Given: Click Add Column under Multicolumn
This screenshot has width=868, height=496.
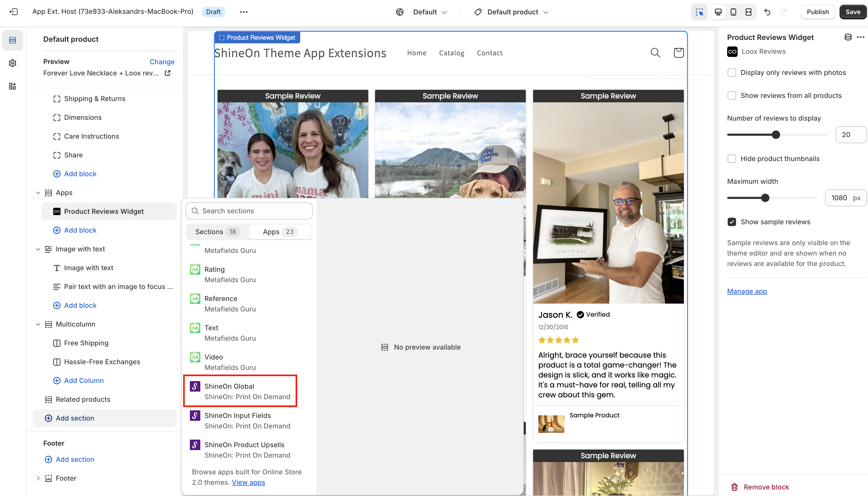Looking at the screenshot, I should click(78, 381).
